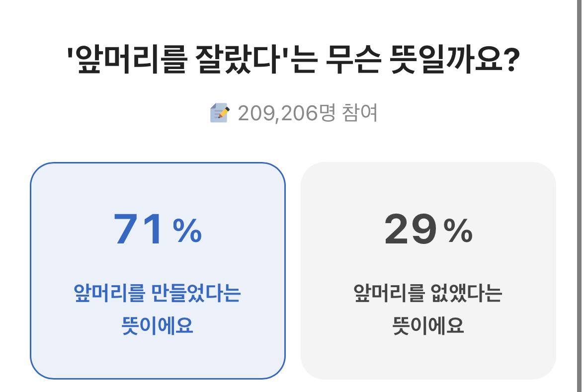The image size is (586, 392).
Task: Click the blue 71 percentage number
Action: point(139,230)
